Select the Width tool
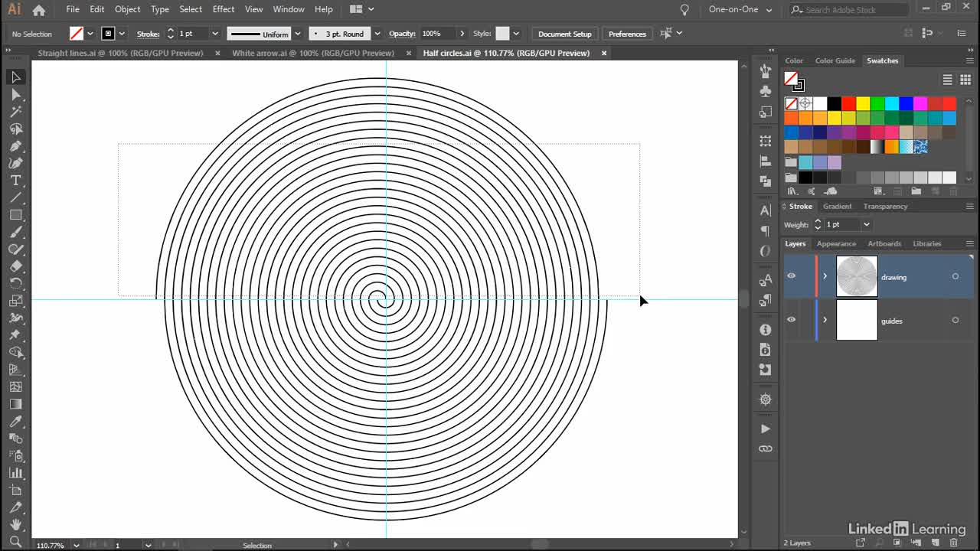Screen dimensions: 980x551 (x=15, y=318)
